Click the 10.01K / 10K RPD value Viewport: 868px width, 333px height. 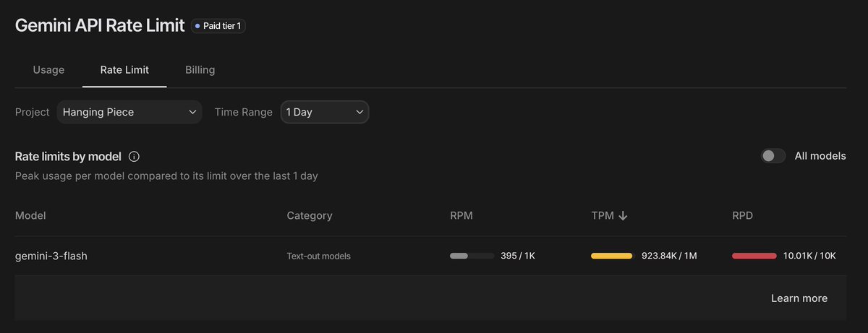pos(809,256)
